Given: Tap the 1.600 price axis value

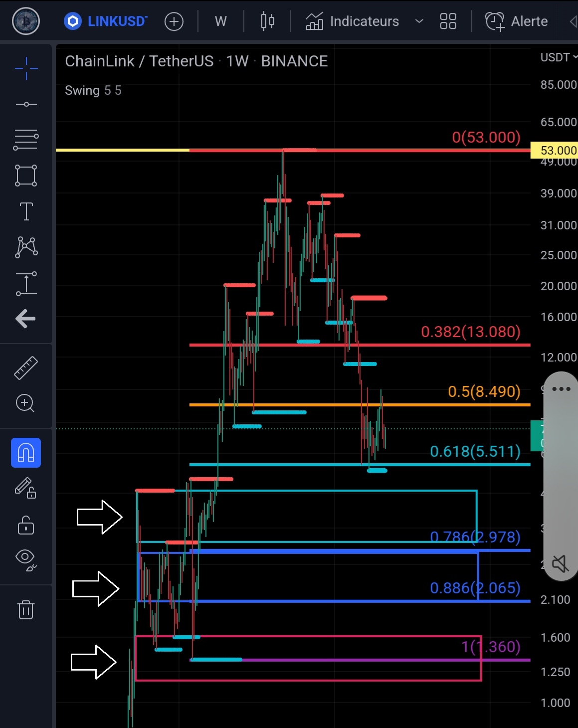Looking at the screenshot, I should [556, 638].
